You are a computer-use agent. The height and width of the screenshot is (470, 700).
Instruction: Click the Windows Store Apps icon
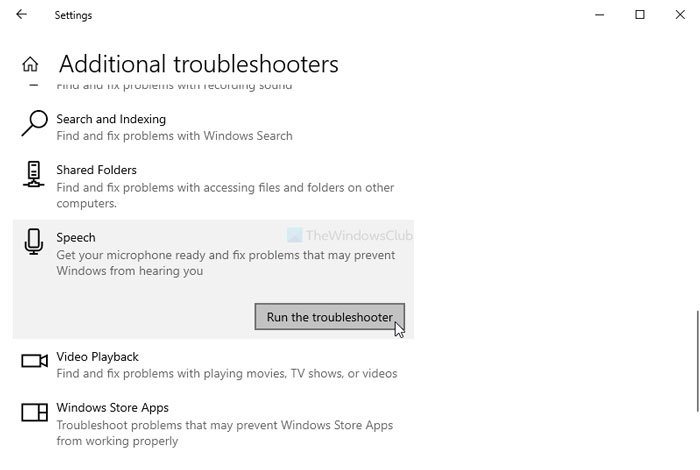coord(34,412)
